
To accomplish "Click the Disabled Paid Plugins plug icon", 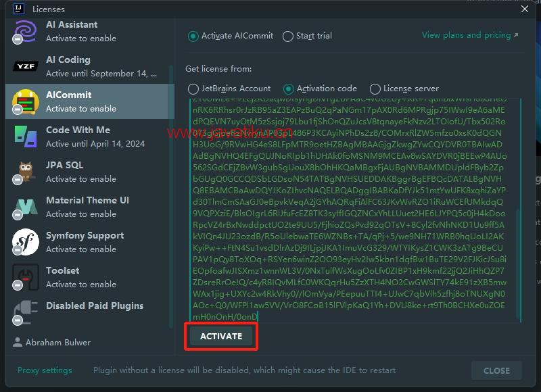I will [x=25, y=312].
